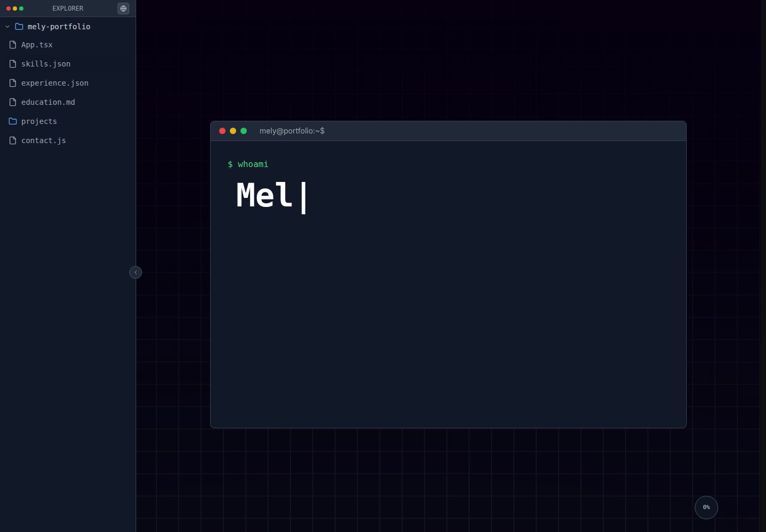
Task: Click the mely@portfolio:~$ terminal title
Action: click(x=292, y=131)
